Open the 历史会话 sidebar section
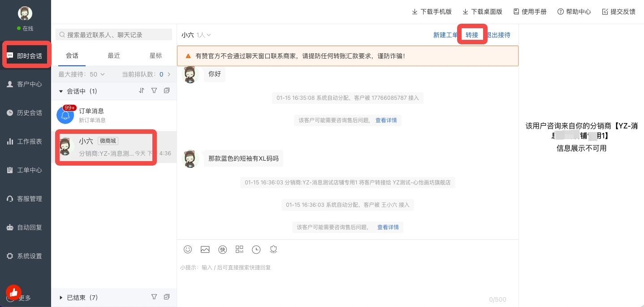The height and width of the screenshot is (307, 644). [26, 113]
